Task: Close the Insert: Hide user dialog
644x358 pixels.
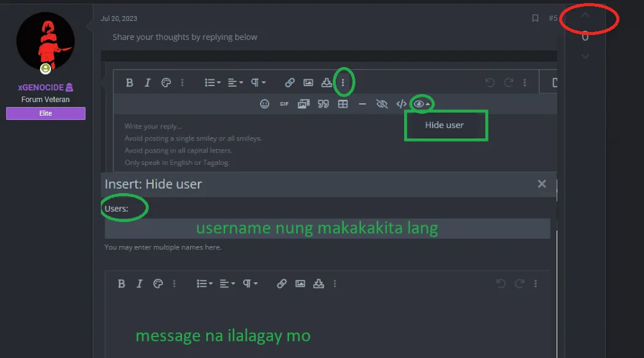Action: (x=542, y=184)
